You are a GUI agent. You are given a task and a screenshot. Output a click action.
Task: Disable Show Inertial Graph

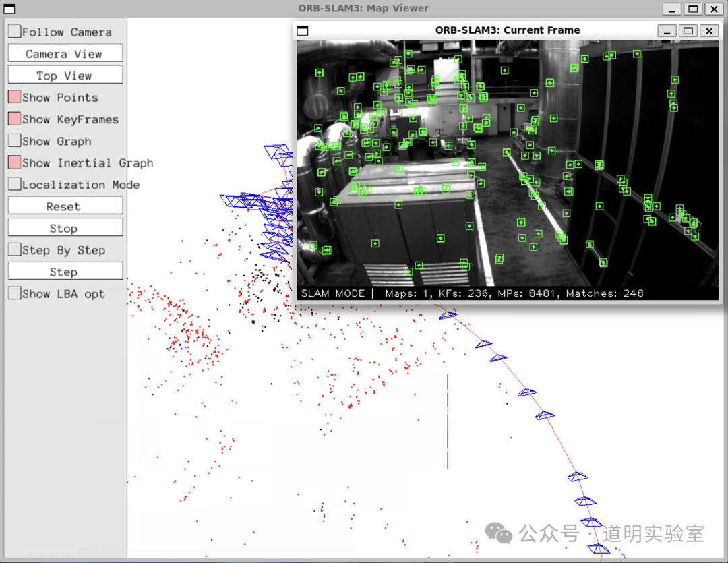point(14,162)
